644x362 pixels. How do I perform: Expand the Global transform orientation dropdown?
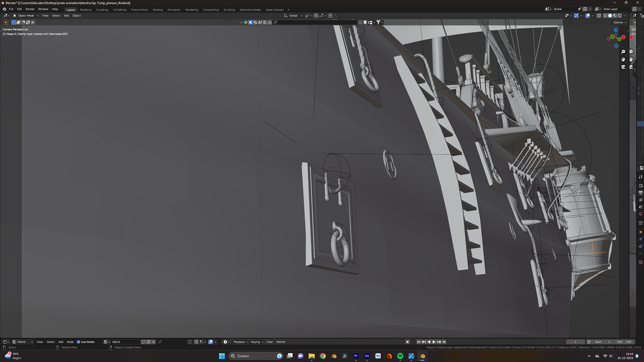click(x=293, y=16)
